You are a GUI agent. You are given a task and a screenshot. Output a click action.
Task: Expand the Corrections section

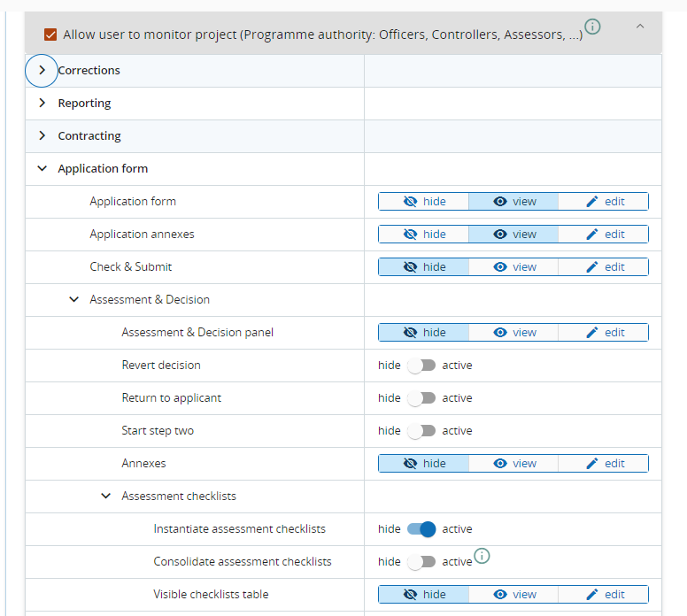pyautogui.click(x=42, y=70)
